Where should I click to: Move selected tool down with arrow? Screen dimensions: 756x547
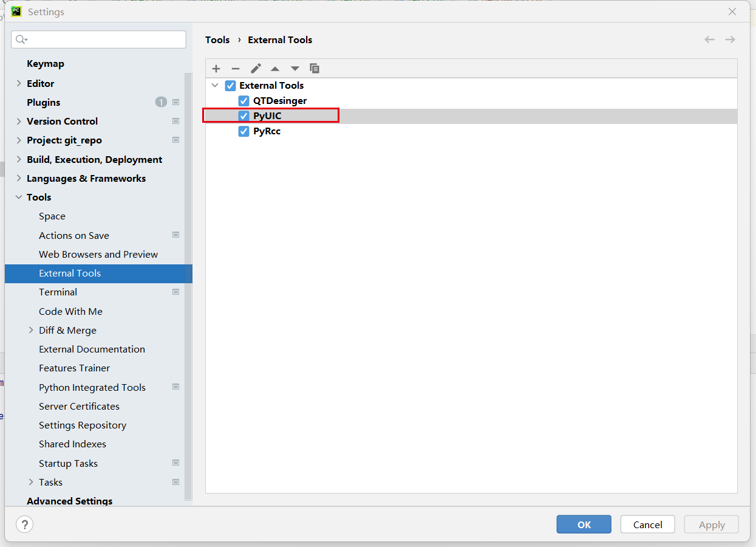[295, 69]
